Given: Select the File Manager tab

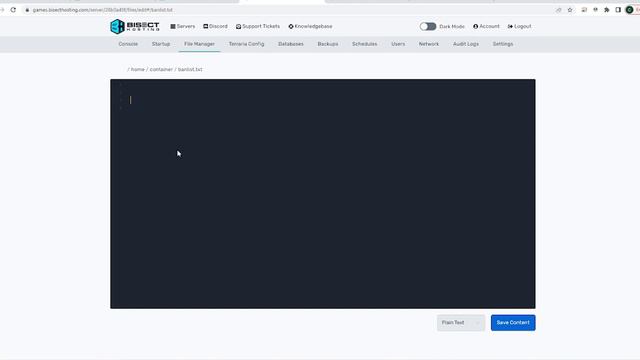Looking at the screenshot, I should (x=199, y=44).
